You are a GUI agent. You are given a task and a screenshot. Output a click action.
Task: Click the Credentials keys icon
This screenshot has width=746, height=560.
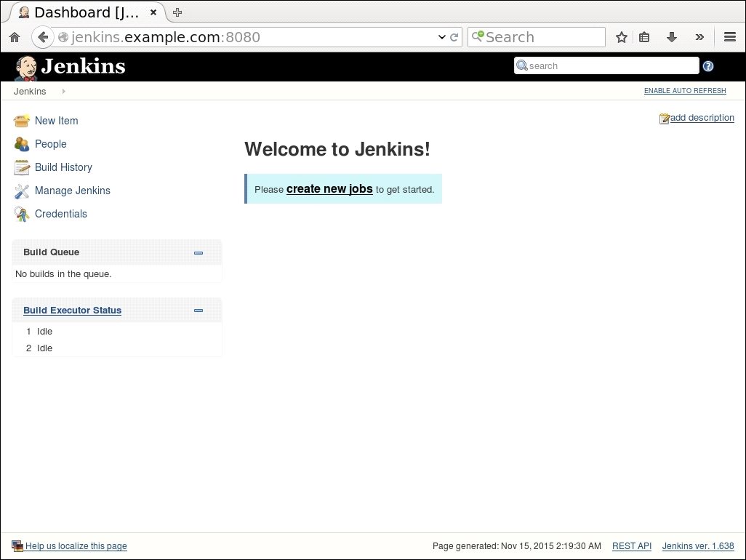coord(22,214)
